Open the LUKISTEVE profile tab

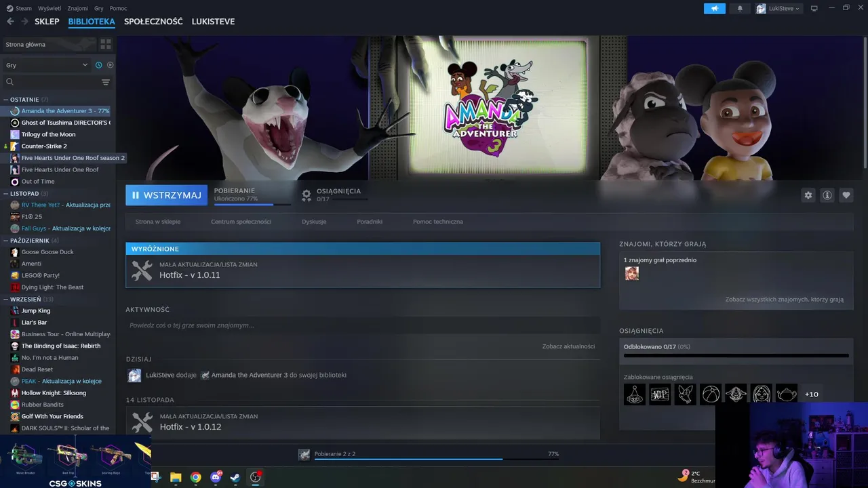(x=213, y=22)
